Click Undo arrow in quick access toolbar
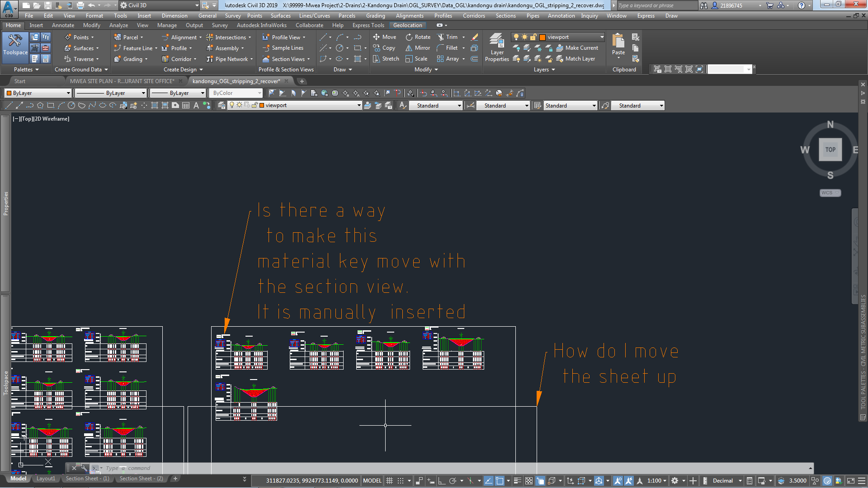Screen dimensions: 868x488 coord(91,5)
